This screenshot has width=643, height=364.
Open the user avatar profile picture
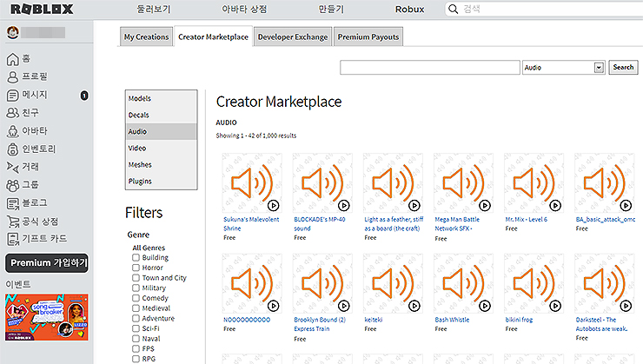(13, 32)
